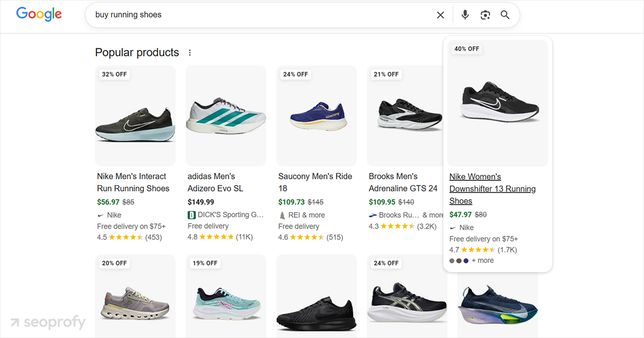Click the DICK'S Sporting Goods store icon
The width and height of the screenshot is (644, 338).
pos(192,215)
